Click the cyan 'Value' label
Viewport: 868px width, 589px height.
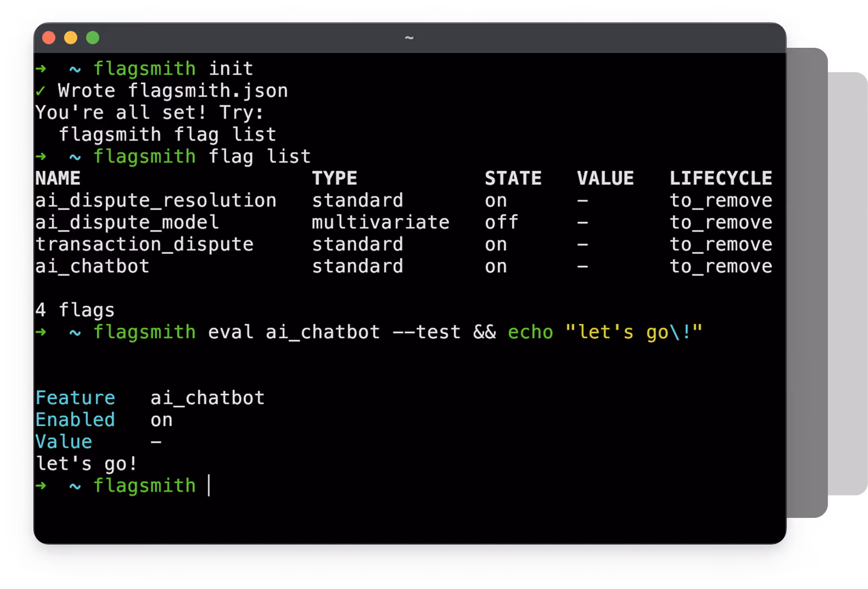[x=63, y=442]
